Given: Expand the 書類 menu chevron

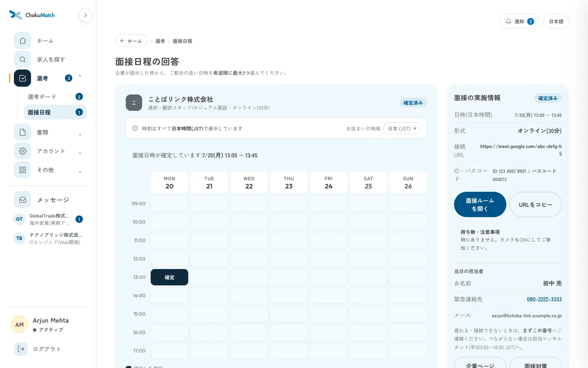Looking at the screenshot, I should pyautogui.click(x=80, y=134).
